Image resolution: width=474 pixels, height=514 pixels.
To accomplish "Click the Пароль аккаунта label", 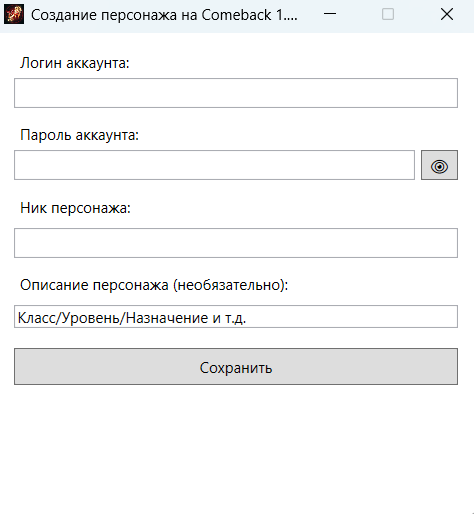I will pos(79,135).
